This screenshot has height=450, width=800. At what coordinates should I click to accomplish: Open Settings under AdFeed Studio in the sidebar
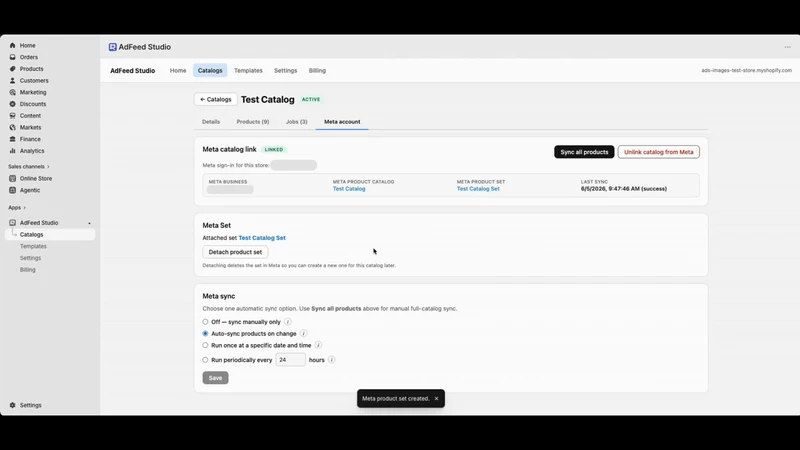30,258
